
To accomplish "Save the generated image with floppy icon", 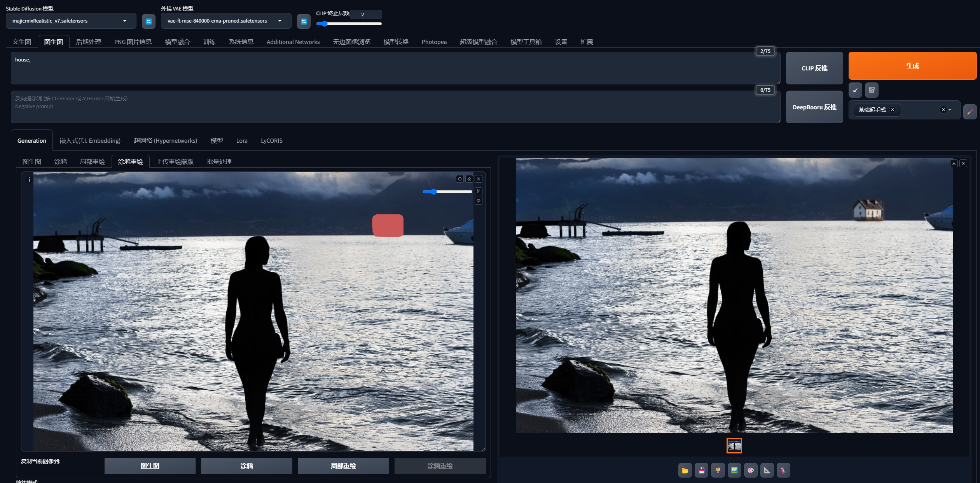I will click(701, 470).
